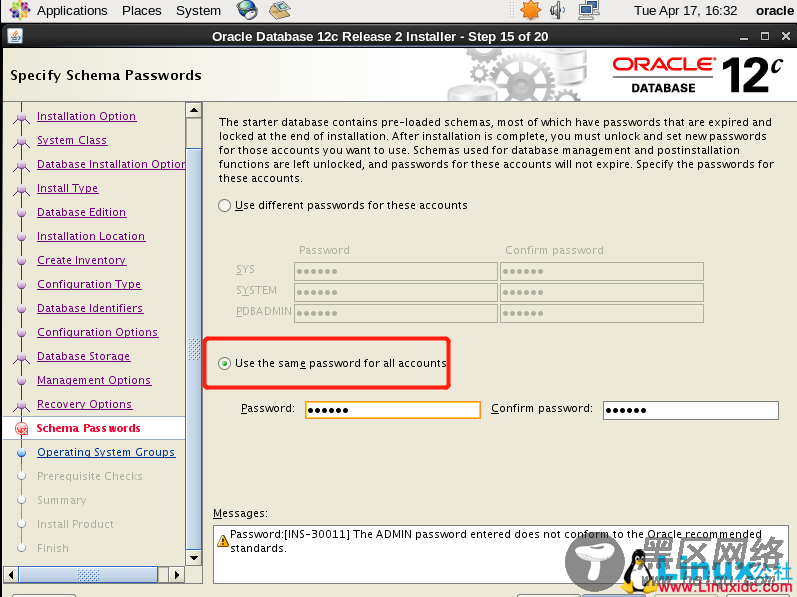Open Database Installation Option step
797x597 pixels.
pos(111,164)
